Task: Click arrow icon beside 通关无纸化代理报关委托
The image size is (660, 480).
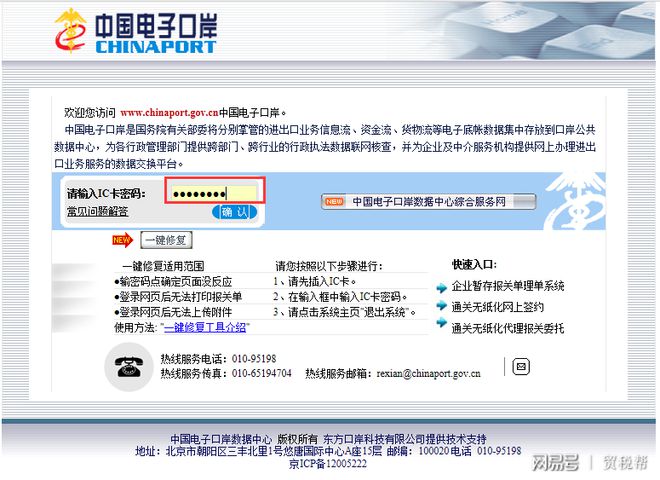Action: [x=442, y=323]
